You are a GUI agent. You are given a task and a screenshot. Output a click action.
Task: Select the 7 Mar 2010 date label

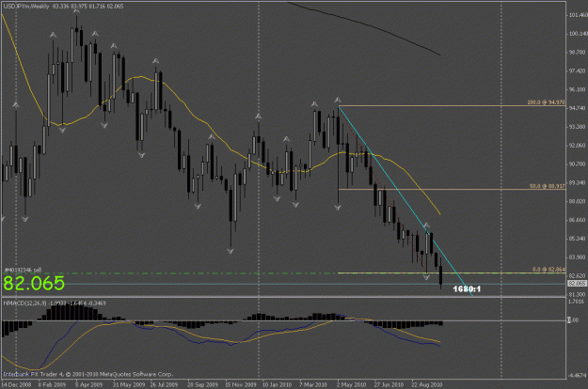(313, 384)
